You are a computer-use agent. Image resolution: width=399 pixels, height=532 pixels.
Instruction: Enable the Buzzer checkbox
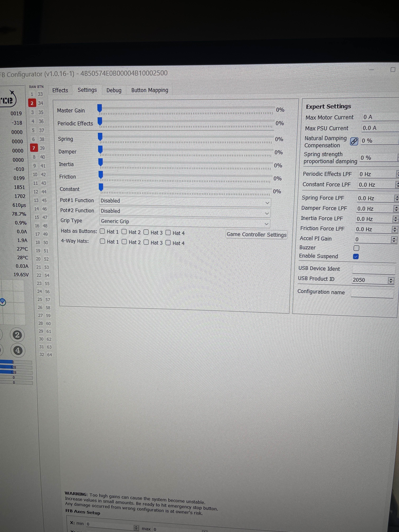pos(356,248)
